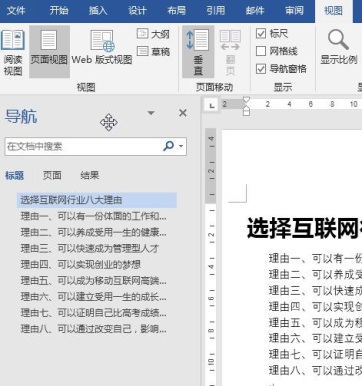Switch navigation pane to 页面 tab
Viewport: 362px width, 386px height.
click(x=52, y=175)
